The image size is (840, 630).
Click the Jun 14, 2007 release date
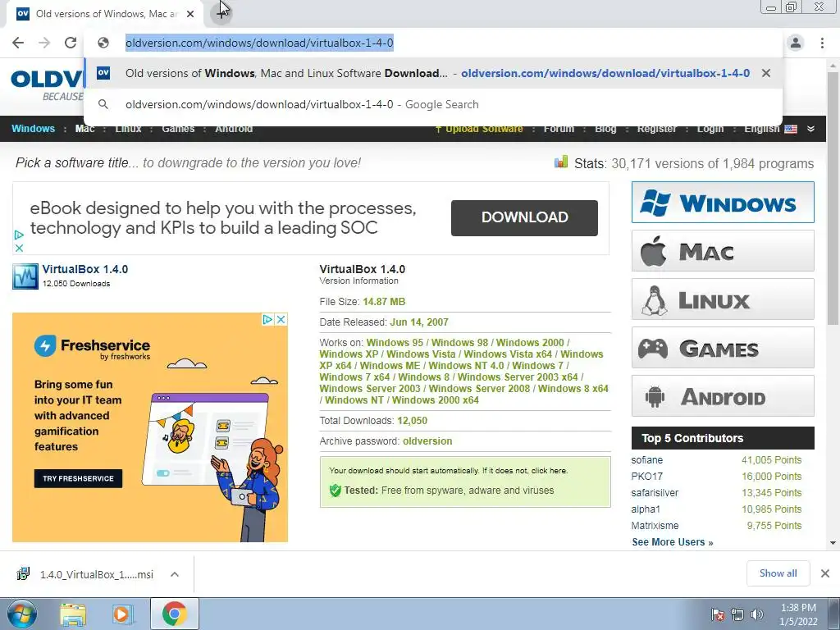(419, 322)
